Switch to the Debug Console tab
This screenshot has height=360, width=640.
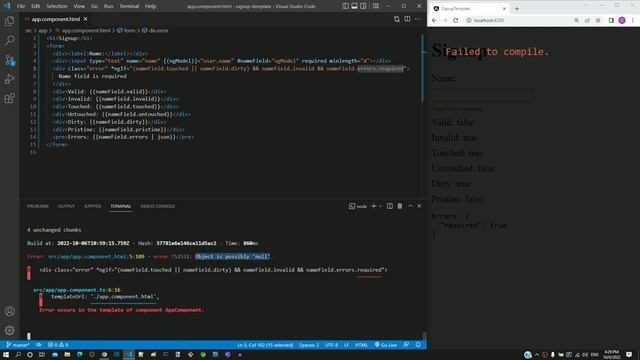click(158, 206)
